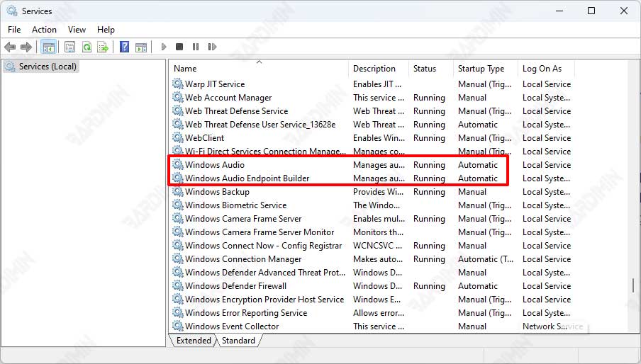Viewport: 641px width, 364px height.
Task: Click Running status of Windows Backup
Action: (x=429, y=191)
